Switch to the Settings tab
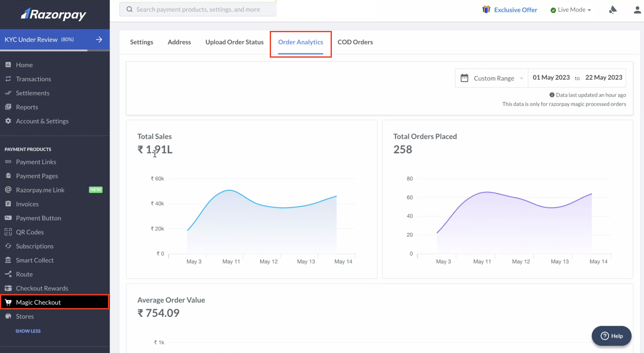644x353 pixels. point(141,42)
